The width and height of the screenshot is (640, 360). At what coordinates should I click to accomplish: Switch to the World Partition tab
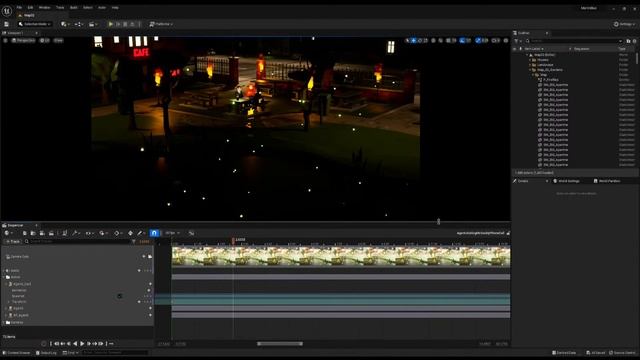pyautogui.click(x=607, y=181)
